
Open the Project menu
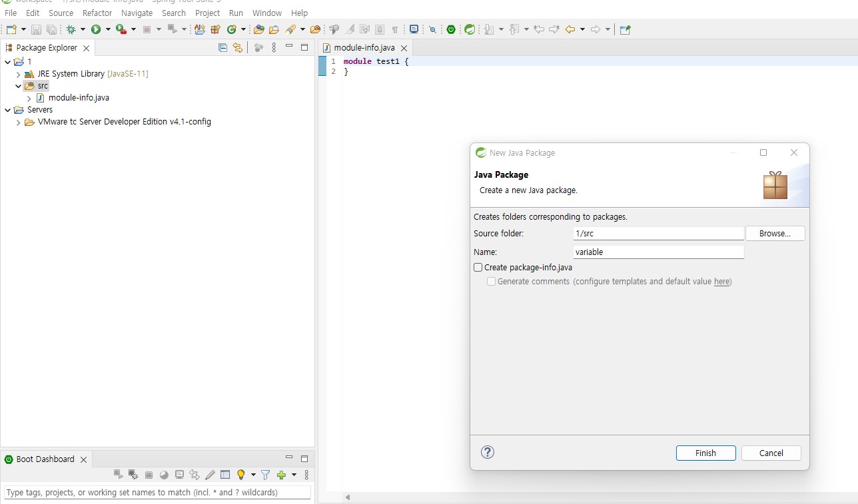click(207, 13)
